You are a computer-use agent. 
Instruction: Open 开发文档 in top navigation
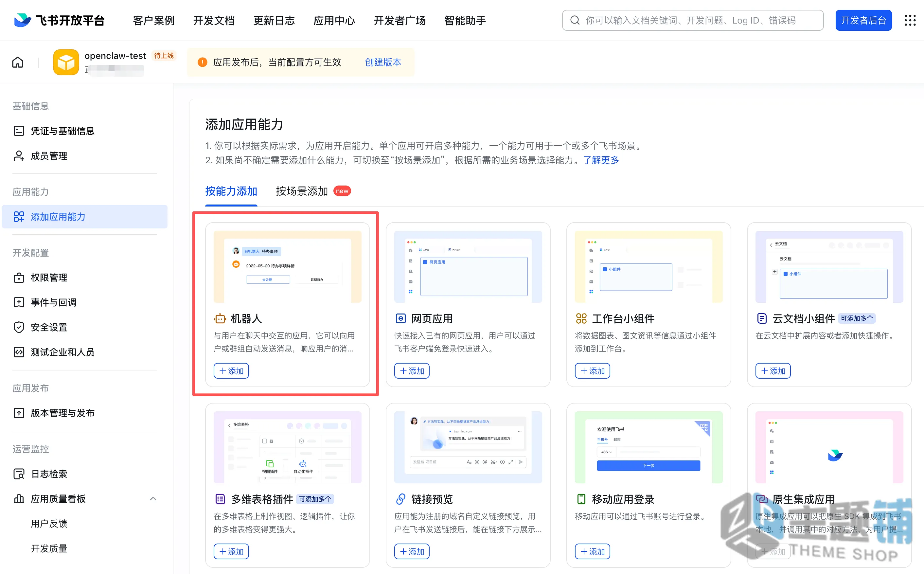click(214, 20)
